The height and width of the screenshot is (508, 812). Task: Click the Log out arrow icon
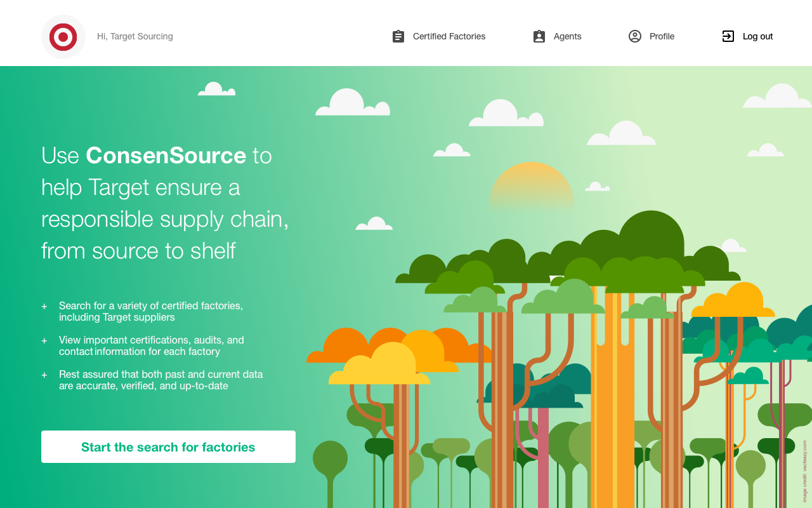(728, 36)
